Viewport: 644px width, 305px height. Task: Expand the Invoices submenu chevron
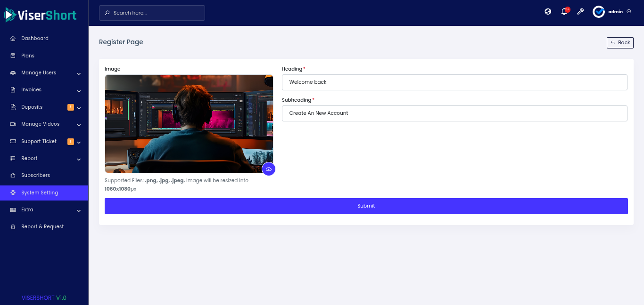[x=79, y=91]
